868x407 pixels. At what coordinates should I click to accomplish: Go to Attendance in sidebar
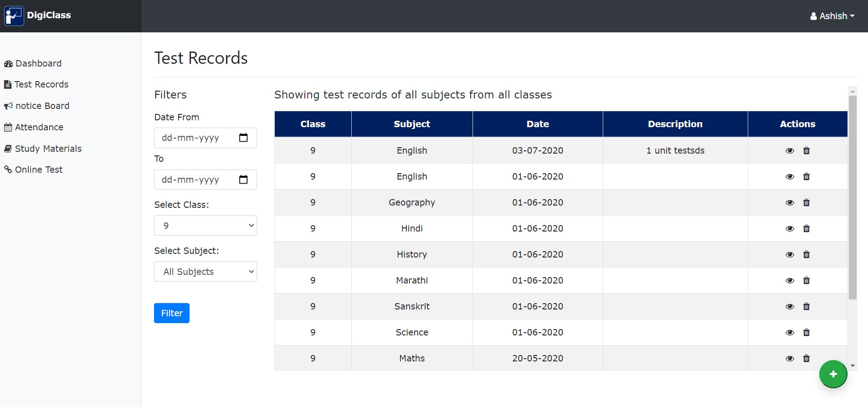coord(39,127)
